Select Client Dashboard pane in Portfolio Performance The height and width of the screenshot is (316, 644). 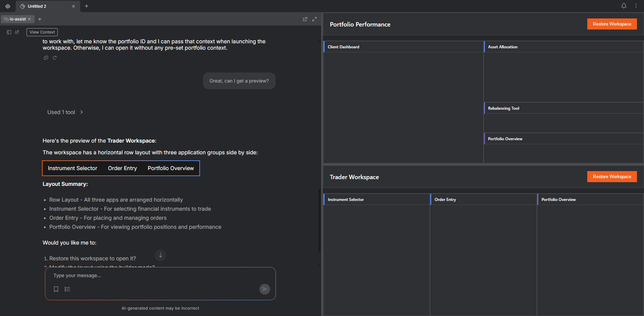click(403, 47)
